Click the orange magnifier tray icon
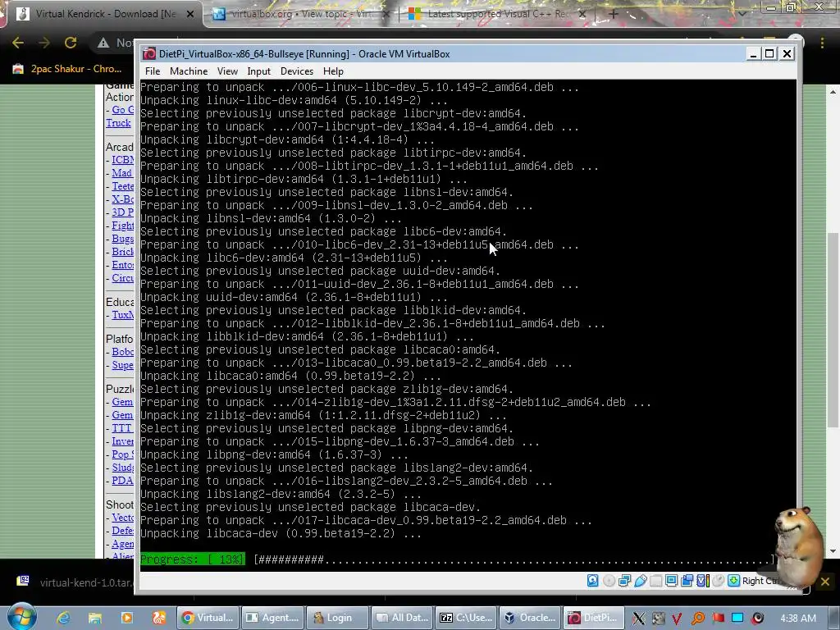This screenshot has width=840, height=630. 697,619
